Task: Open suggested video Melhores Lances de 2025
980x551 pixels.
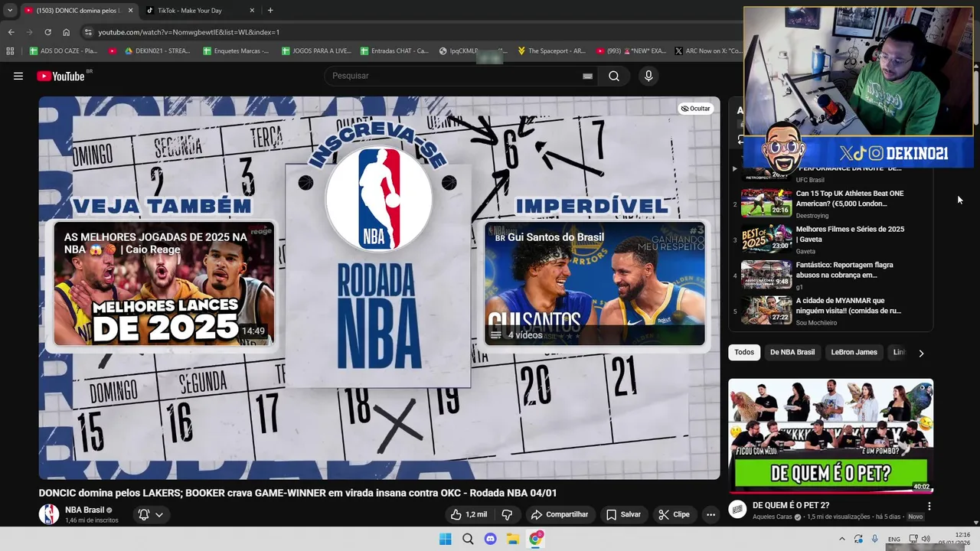Action: pos(164,284)
